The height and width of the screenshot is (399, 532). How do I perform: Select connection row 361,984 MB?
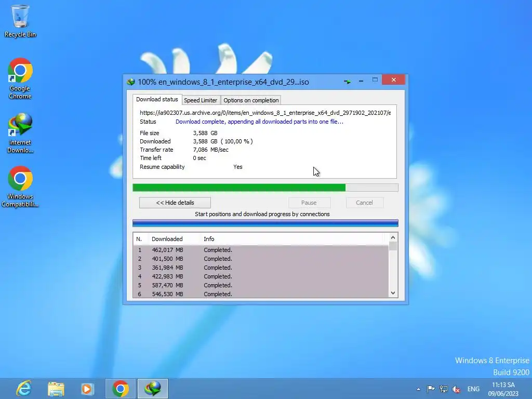pyautogui.click(x=261, y=268)
